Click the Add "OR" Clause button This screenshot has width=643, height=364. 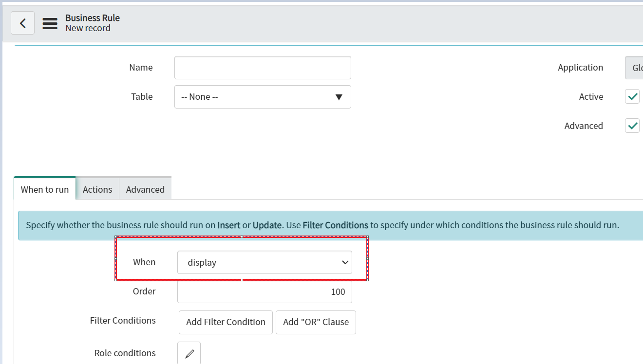316,322
